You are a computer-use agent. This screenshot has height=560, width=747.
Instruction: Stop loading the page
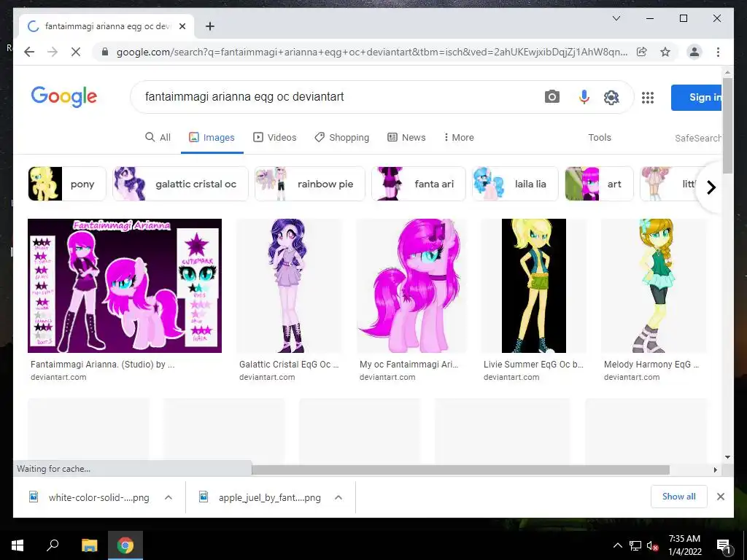pyautogui.click(x=76, y=52)
